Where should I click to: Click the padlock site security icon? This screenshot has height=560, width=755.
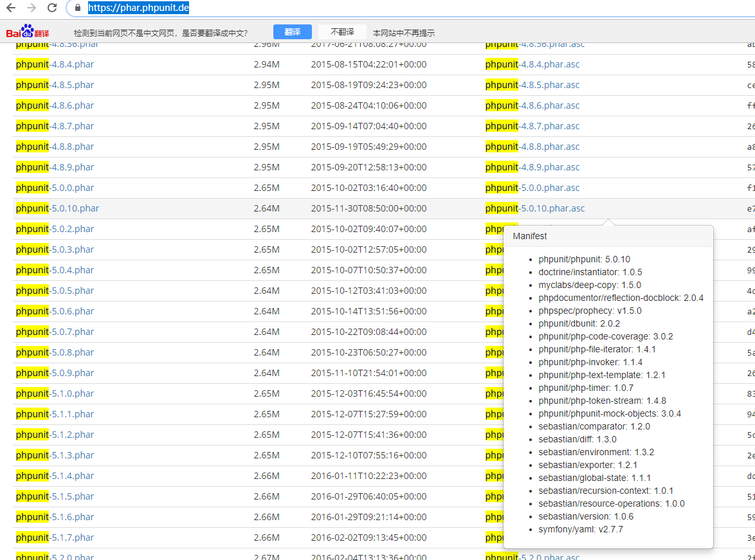(78, 8)
